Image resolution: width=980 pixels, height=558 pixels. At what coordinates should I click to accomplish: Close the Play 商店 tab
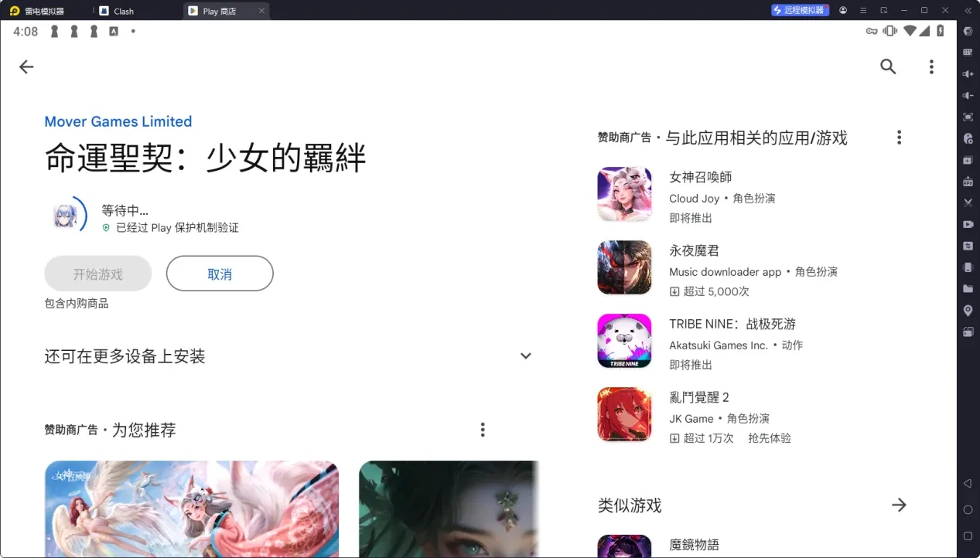pos(261,11)
